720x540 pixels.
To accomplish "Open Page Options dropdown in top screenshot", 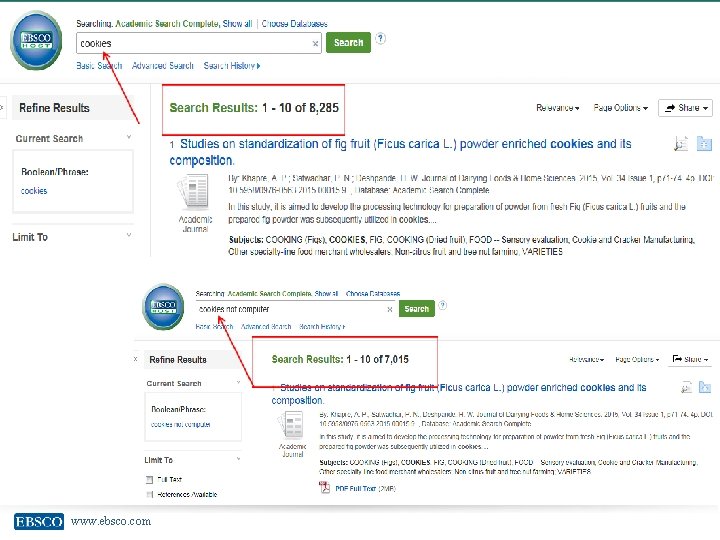I will 620,108.
